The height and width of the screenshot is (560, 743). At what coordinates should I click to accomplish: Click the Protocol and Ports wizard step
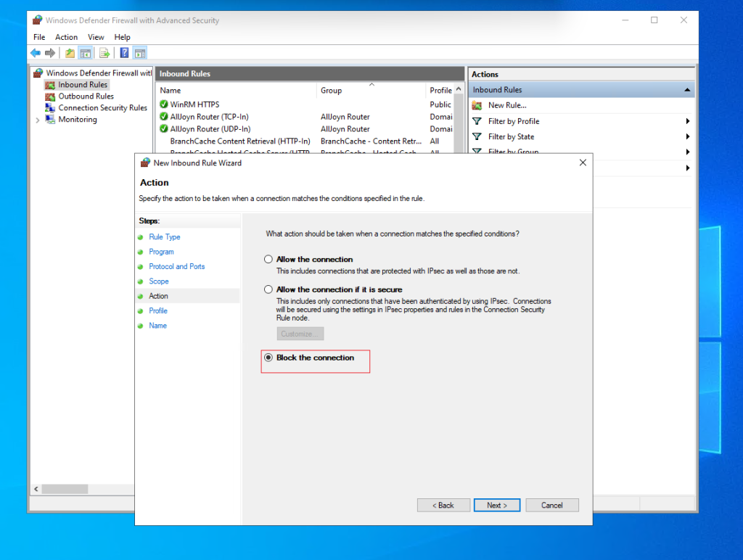176,266
